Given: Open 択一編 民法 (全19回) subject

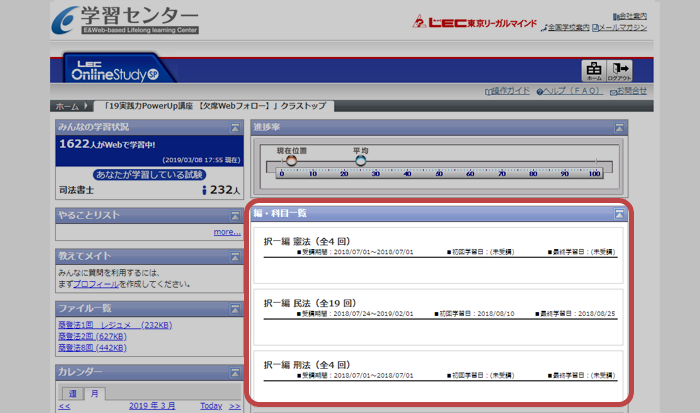Looking at the screenshot, I should tap(310, 303).
